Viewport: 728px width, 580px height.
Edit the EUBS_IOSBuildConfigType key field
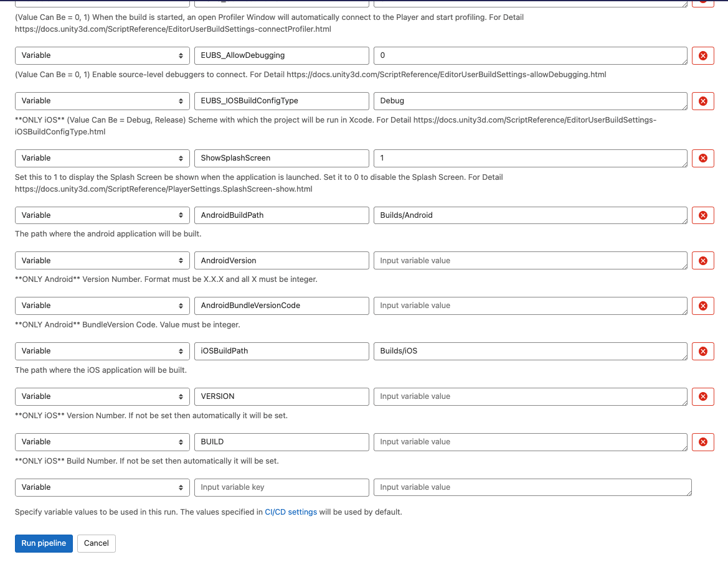click(x=281, y=101)
